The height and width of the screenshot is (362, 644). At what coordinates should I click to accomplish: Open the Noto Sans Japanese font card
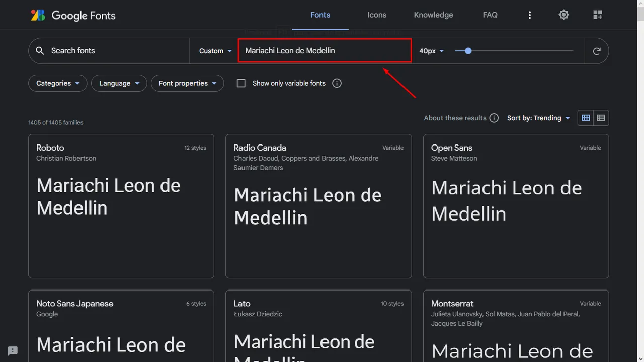121,326
